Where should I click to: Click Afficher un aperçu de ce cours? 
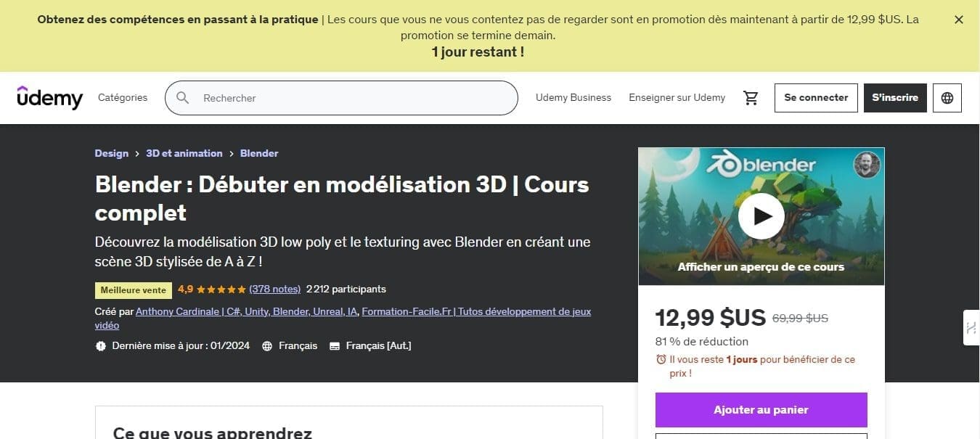tap(761, 267)
